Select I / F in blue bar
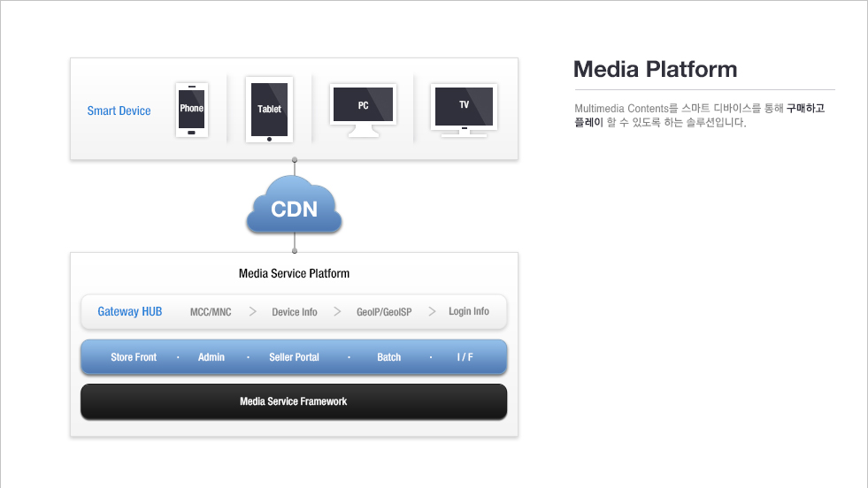Image resolution: width=868 pixels, height=488 pixels. (x=465, y=357)
